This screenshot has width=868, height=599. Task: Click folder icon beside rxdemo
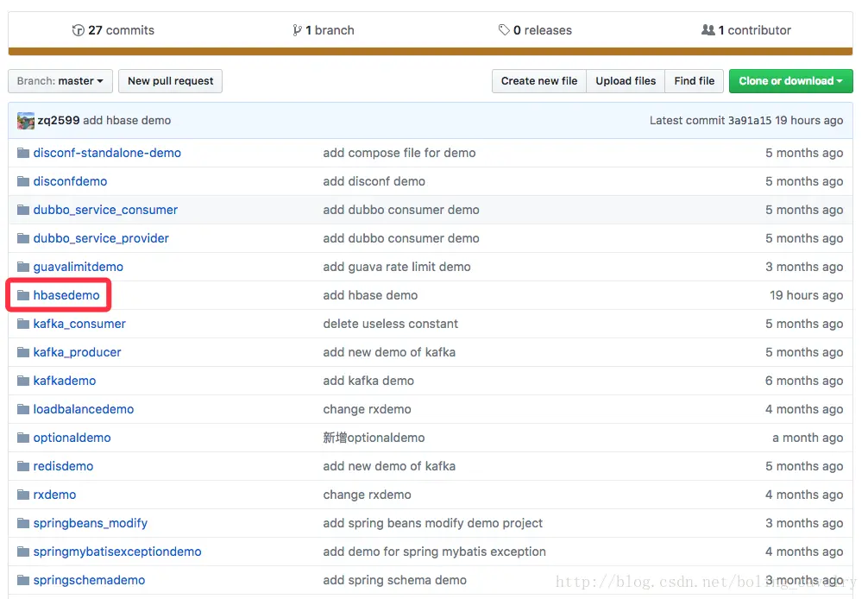tap(23, 495)
